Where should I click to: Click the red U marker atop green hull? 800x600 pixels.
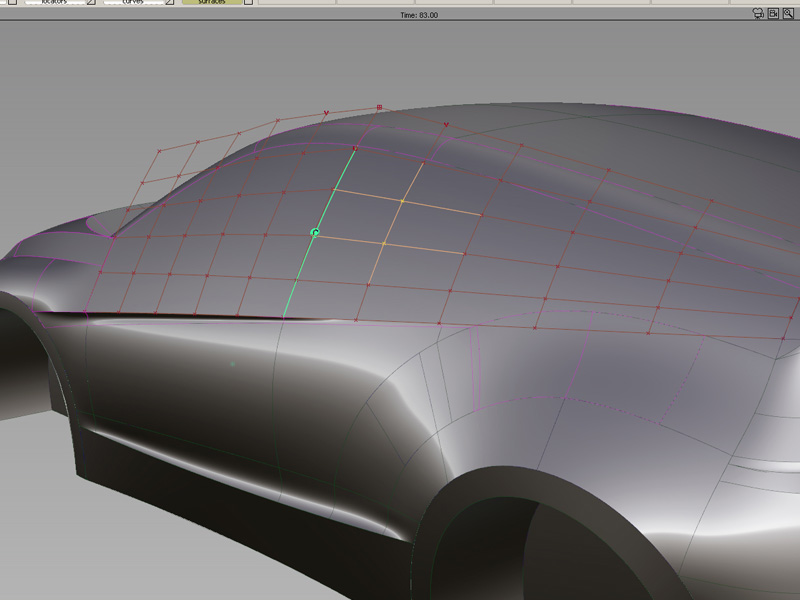pyautogui.click(x=355, y=148)
